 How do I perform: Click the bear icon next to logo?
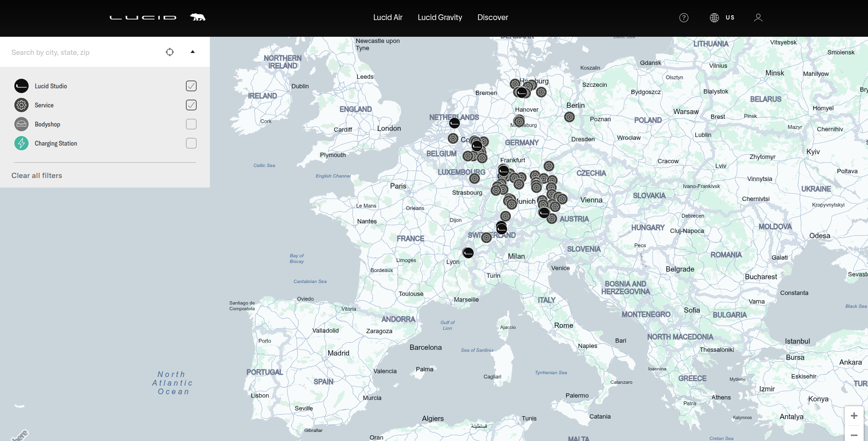197,17
